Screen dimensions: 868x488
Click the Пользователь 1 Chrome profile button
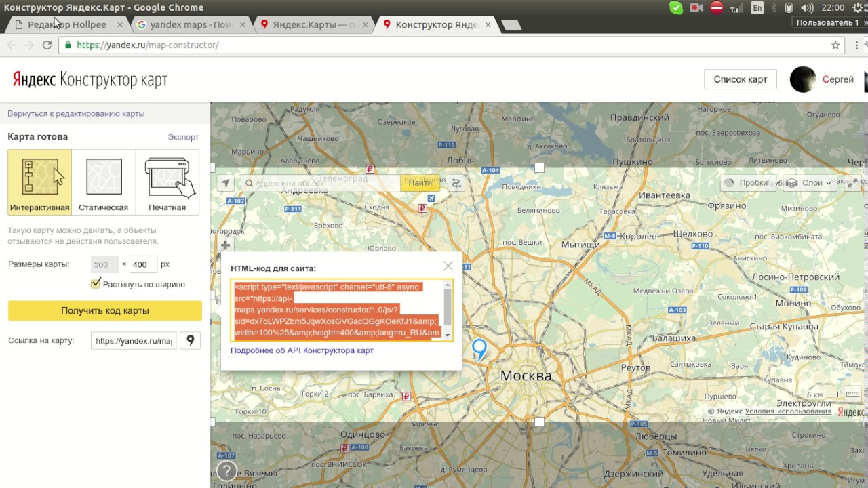tap(828, 22)
